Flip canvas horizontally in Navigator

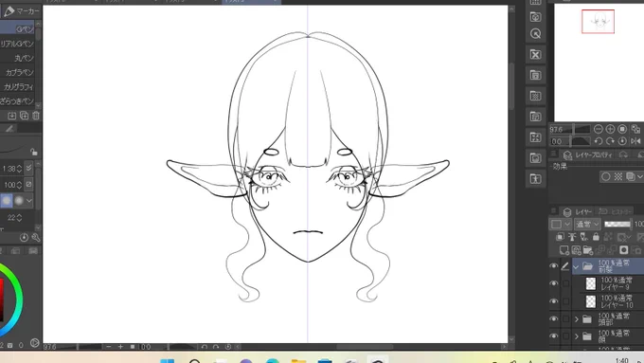click(x=635, y=141)
